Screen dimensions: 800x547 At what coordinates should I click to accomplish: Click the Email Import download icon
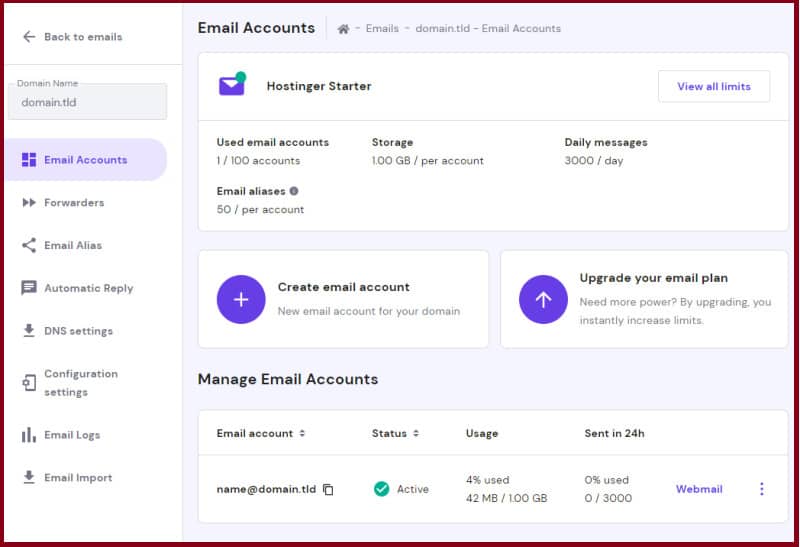(29, 478)
